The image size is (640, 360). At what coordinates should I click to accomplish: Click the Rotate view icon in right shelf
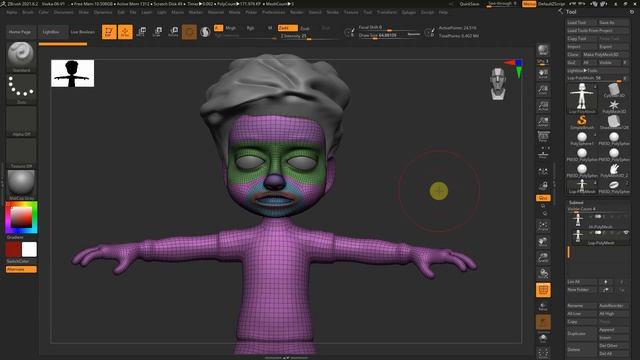543,273
